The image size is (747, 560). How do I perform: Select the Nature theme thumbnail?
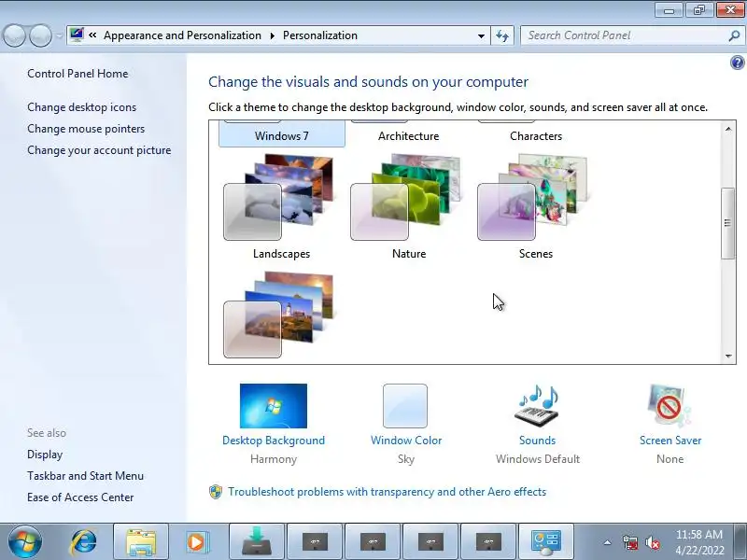pos(406,197)
